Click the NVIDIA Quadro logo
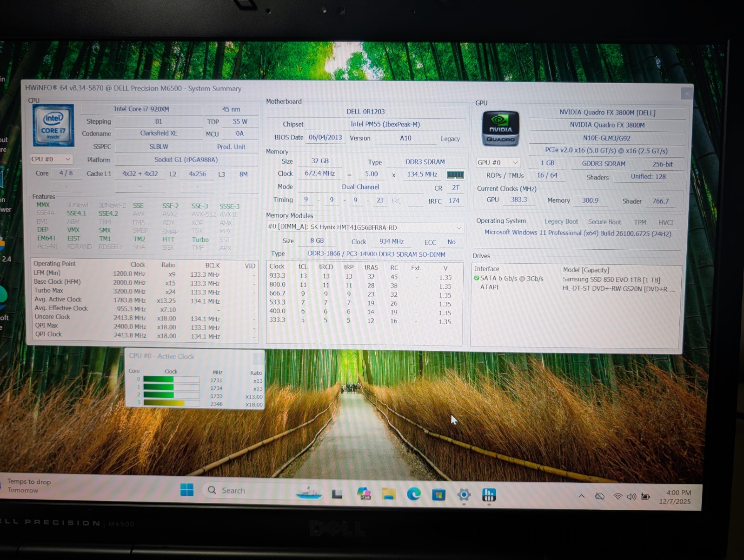 [x=500, y=128]
